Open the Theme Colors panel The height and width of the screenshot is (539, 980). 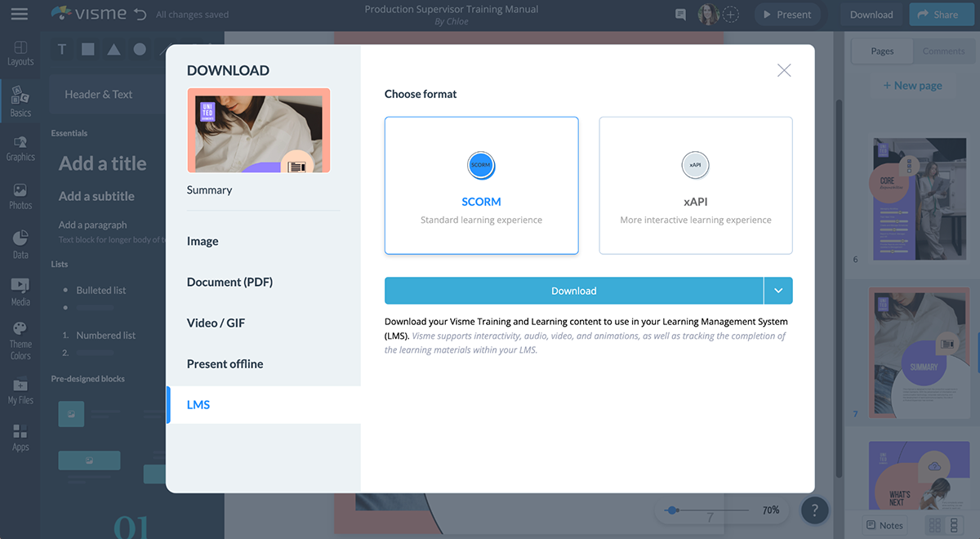pos(20,337)
